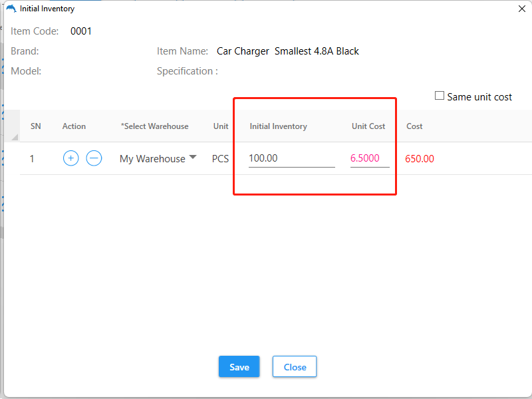Select the Initial Inventory column header
532x399 pixels.
(x=278, y=126)
